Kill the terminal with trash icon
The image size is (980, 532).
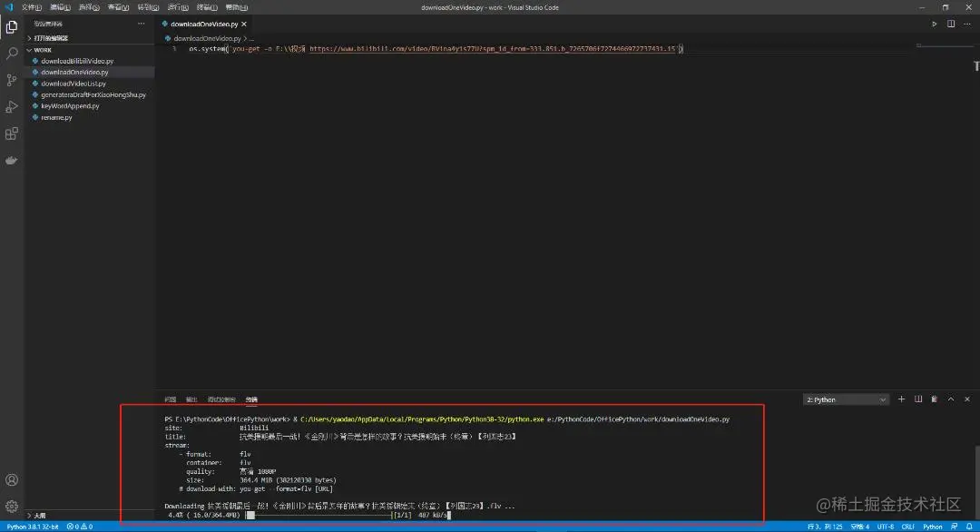[935, 399]
